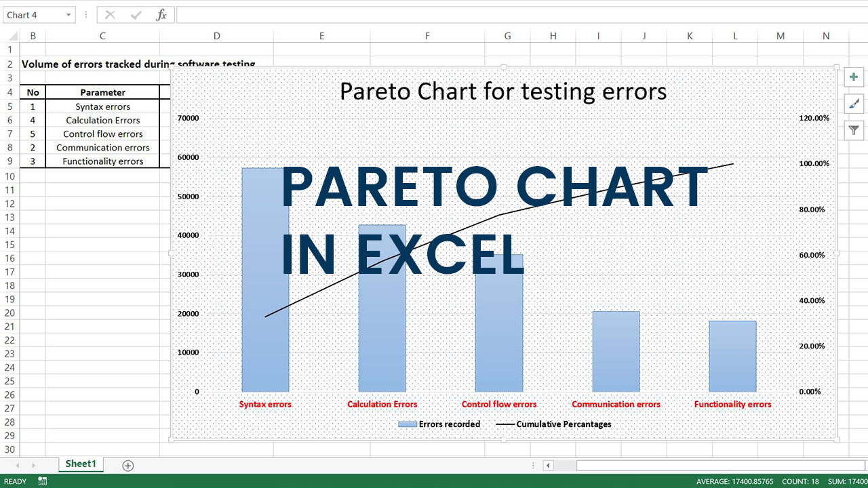
Task: Select row 20 header
Action: click(9, 313)
